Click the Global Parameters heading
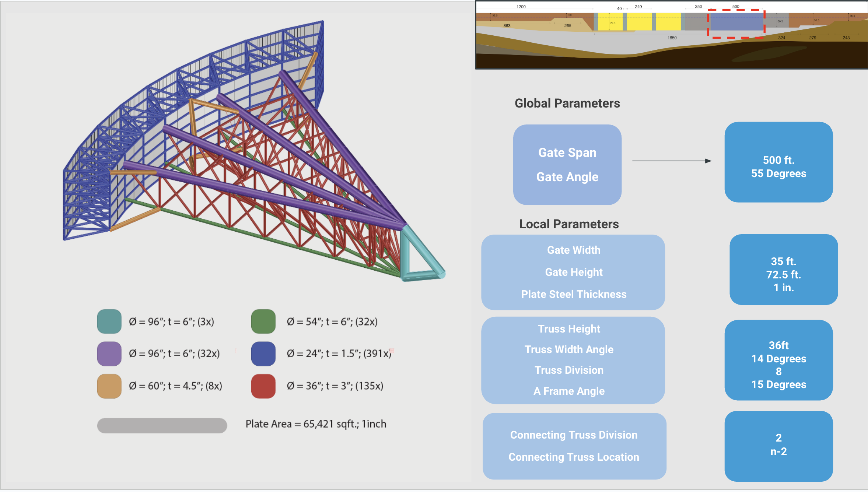This screenshot has width=868, height=492. pyautogui.click(x=567, y=103)
